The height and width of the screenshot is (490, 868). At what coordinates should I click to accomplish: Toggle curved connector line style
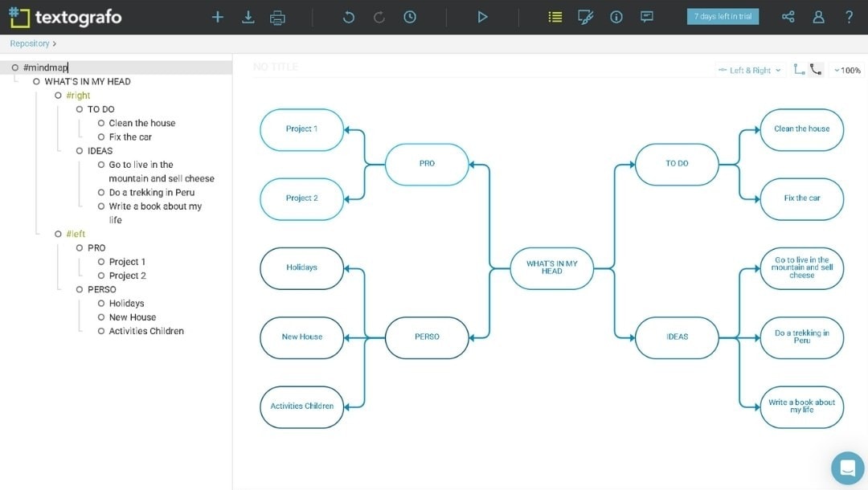816,70
